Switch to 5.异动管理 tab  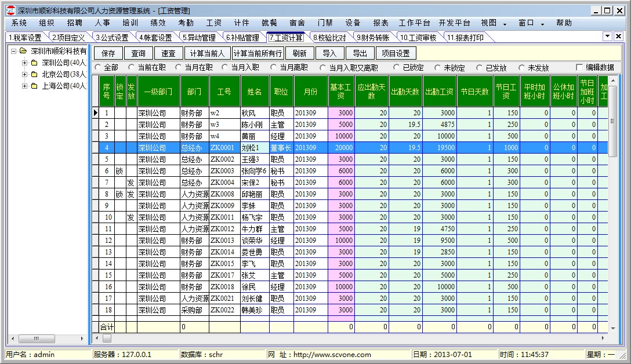(199, 38)
